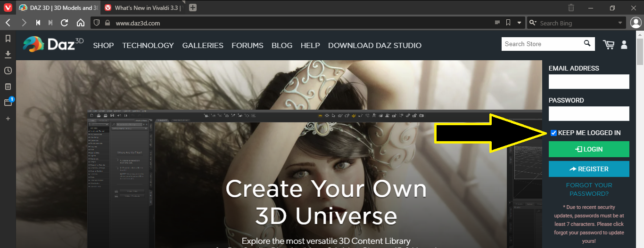Screen dimensions: 644x248
Task: Open the Forgot Your Password link
Action: 589,189
